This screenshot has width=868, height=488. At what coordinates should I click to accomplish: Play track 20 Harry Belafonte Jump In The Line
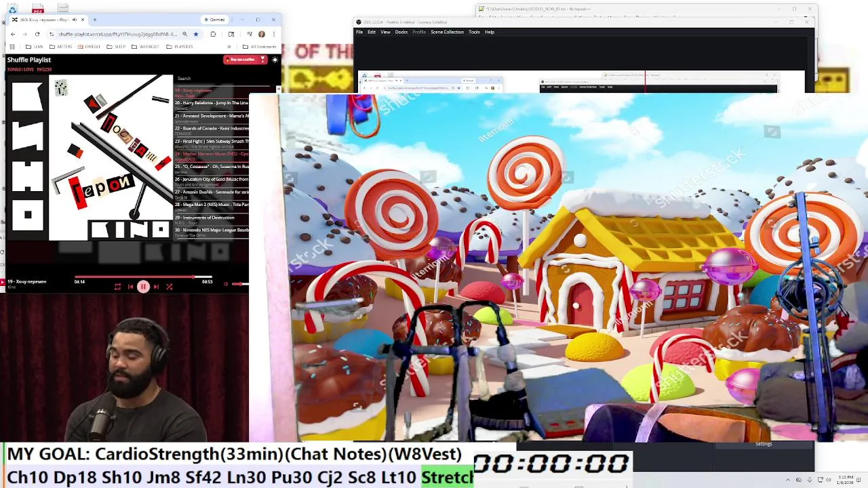coord(212,104)
